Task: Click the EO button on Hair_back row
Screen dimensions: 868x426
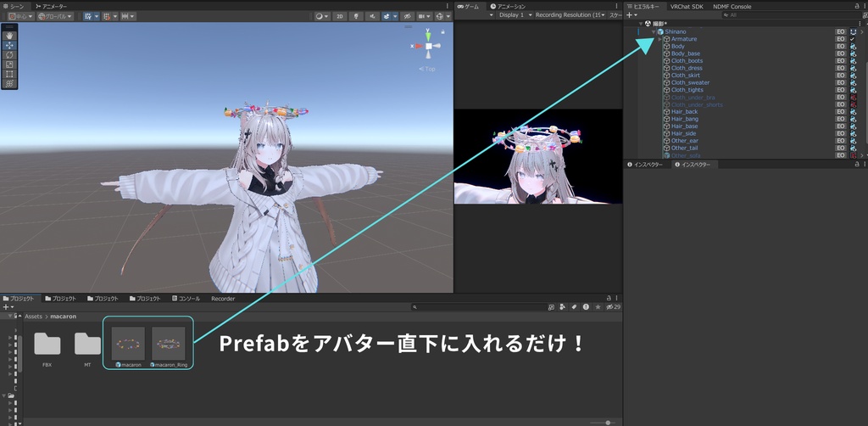Action: [x=840, y=112]
